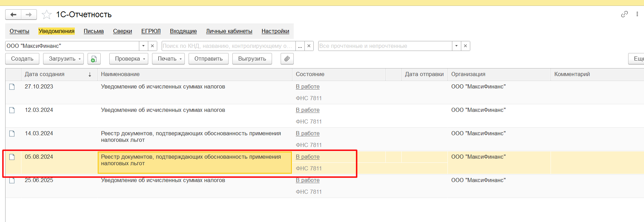Go to the Личные кабинеты tab

(229, 31)
